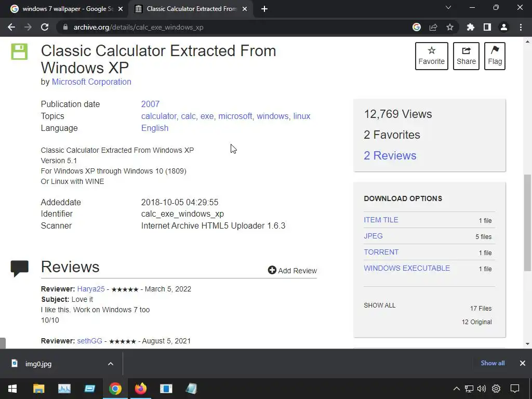Close the windows 7 wallpaper tab

(x=121, y=9)
